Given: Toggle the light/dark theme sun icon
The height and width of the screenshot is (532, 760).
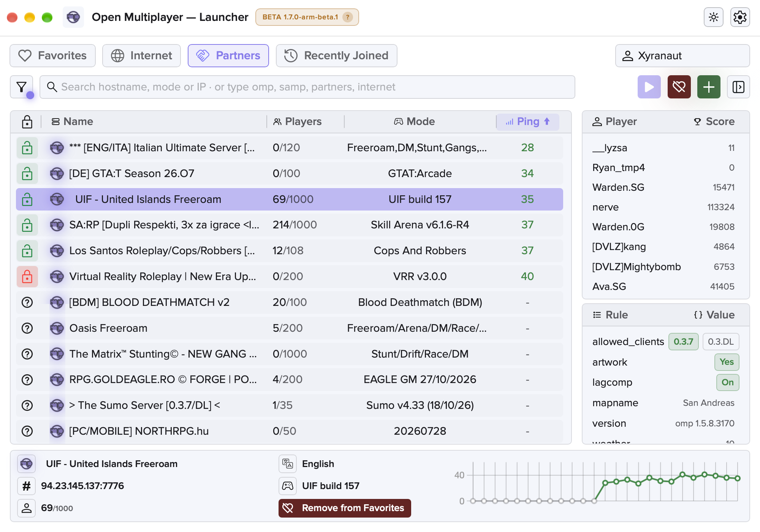Looking at the screenshot, I should 713,17.
